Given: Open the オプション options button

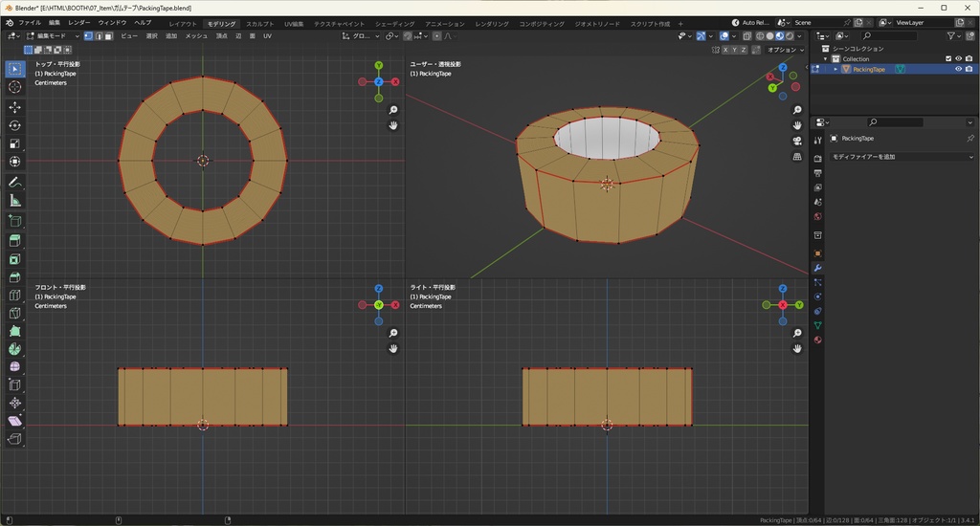Looking at the screenshot, I should (x=783, y=50).
